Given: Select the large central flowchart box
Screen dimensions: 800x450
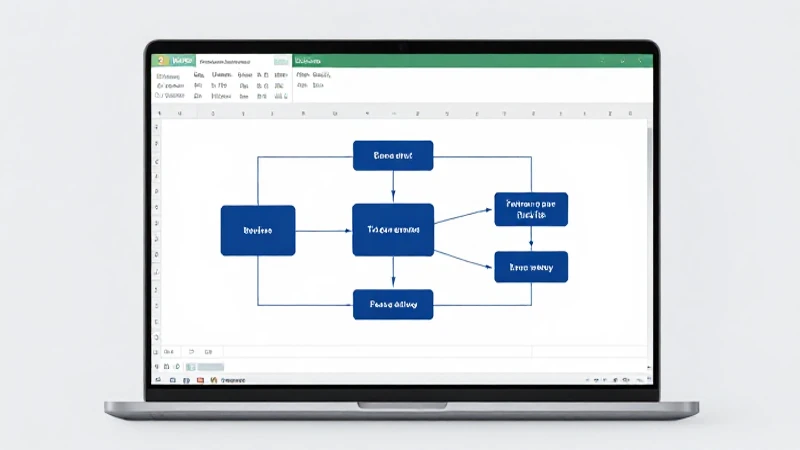Looking at the screenshot, I should 393,230.
